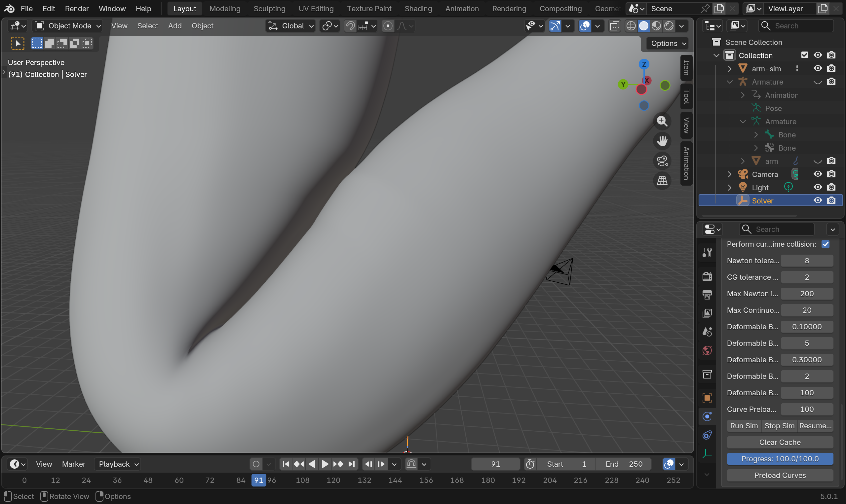Open the World properties tab icon

[707, 350]
